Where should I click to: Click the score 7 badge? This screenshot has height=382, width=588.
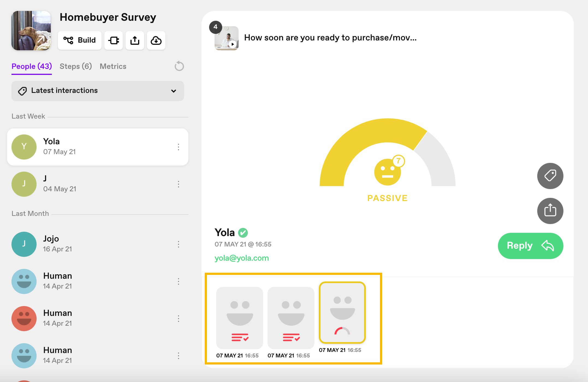click(399, 161)
